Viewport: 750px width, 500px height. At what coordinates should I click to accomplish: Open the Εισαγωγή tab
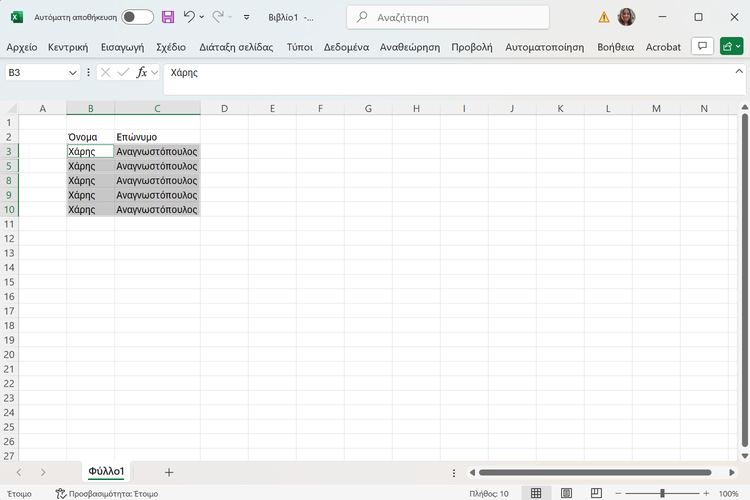click(122, 47)
